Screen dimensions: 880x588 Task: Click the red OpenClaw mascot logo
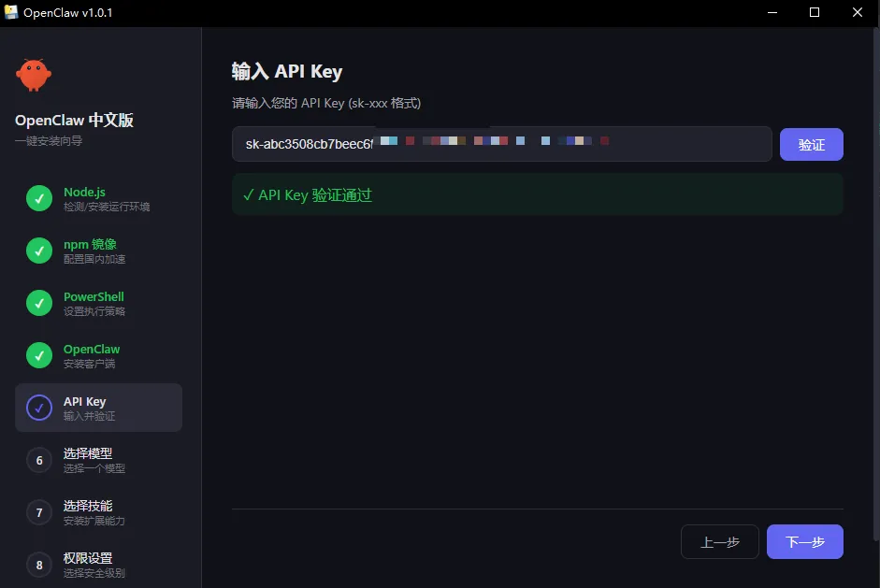pos(34,75)
